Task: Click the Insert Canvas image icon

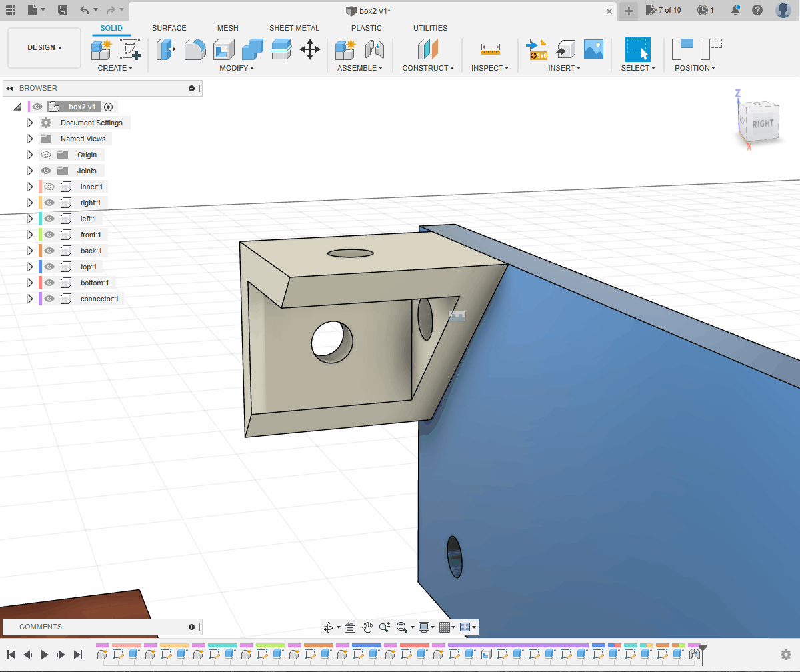Action: click(593, 49)
